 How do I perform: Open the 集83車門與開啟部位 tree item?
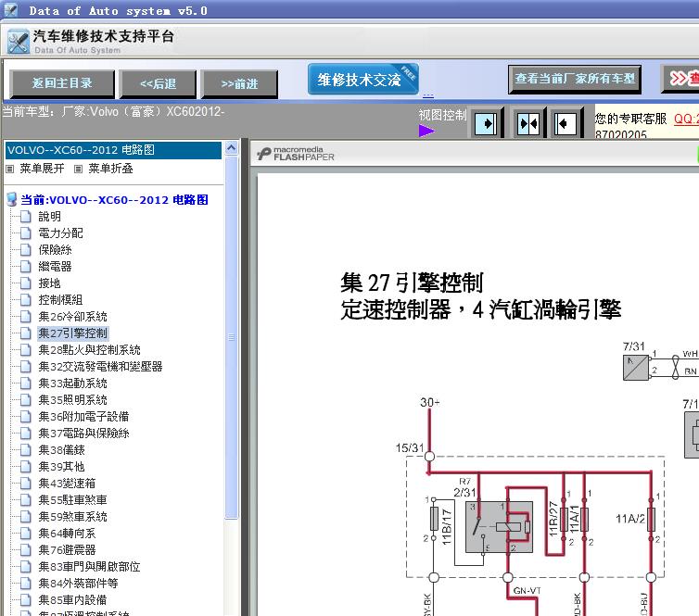click(x=89, y=567)
